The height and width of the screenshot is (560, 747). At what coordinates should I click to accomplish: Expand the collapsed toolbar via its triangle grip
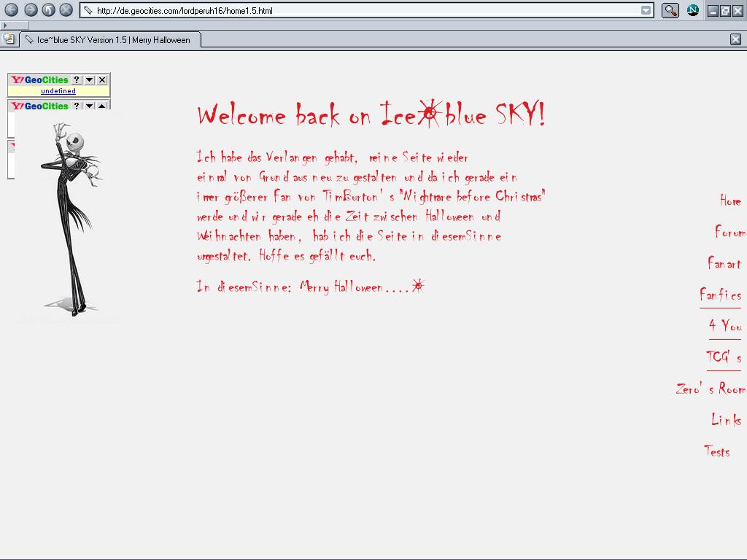coord(5,26)
